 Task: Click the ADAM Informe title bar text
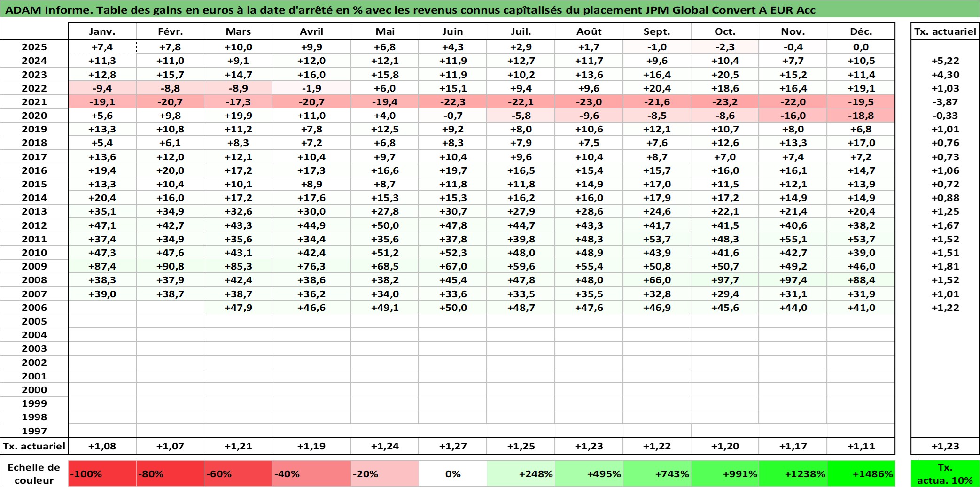pos(410,10)
